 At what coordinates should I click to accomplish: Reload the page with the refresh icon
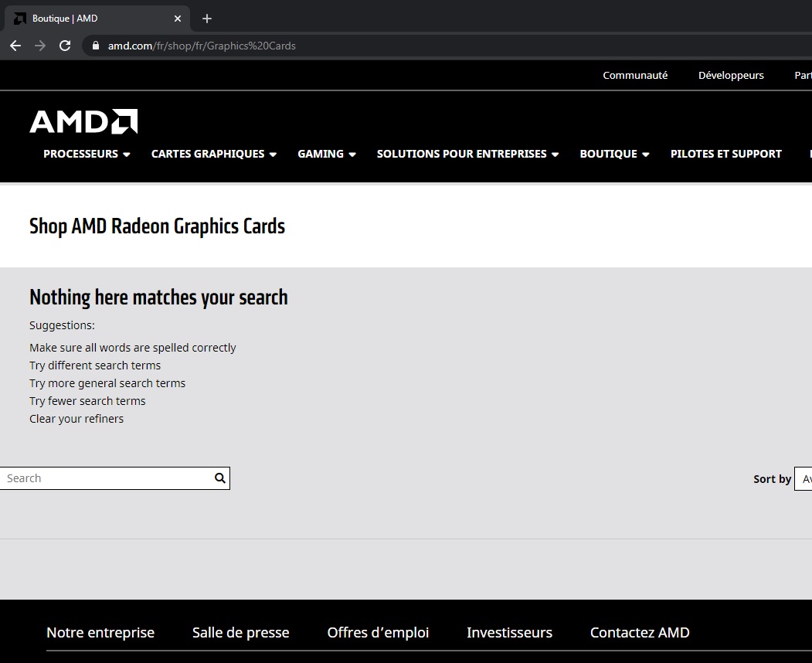click(65, 46)
